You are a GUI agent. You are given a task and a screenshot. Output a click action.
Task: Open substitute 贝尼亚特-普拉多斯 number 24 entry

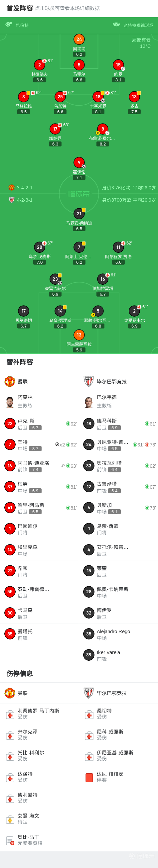118,445
